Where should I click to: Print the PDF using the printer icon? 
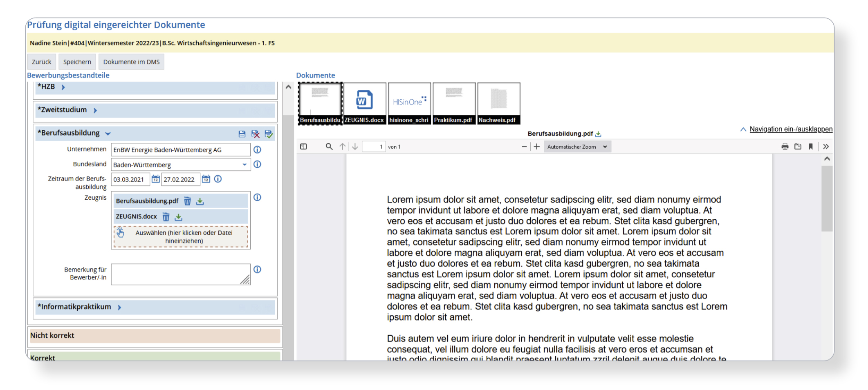click(785, 147)
